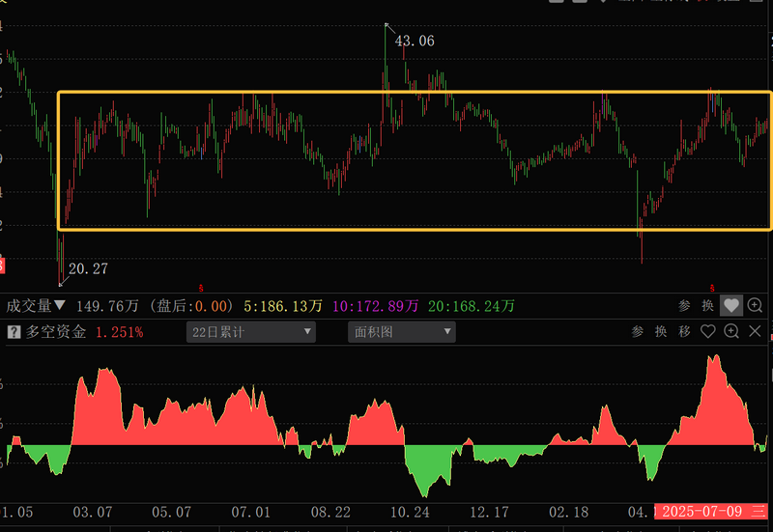Close the 多空资金 indicator panel

click(755, 332)
